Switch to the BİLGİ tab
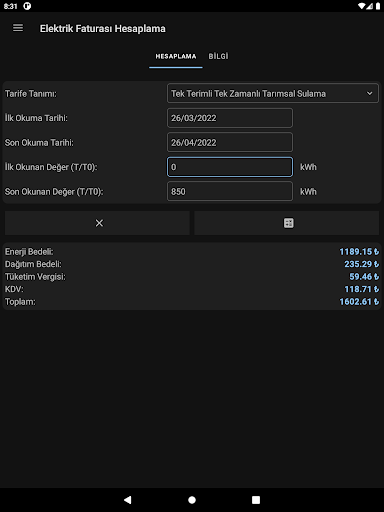This screenshot has height=512, width=384. pyautogui.click(x=218, y=56)
